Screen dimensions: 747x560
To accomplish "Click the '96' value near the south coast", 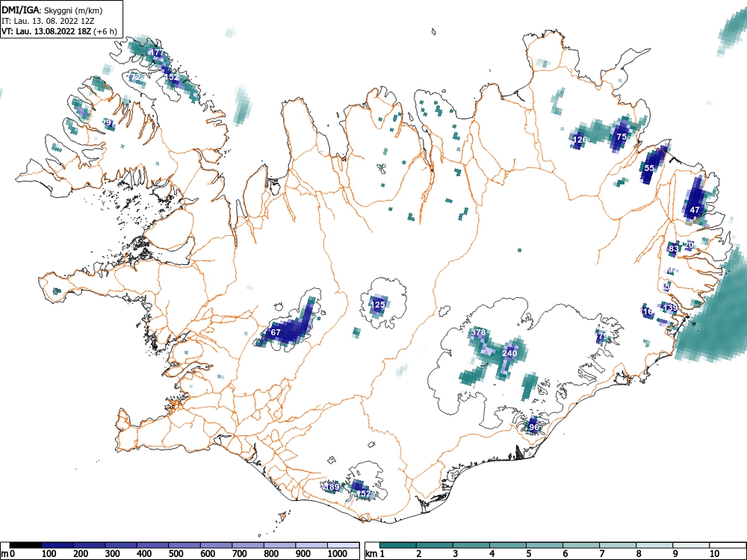I will pos(533,426).
